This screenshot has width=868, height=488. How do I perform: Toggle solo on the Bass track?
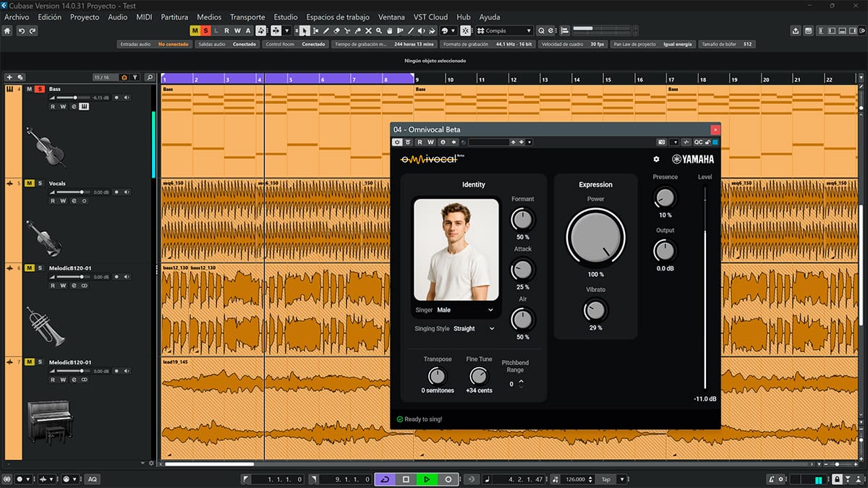[40, 89]
